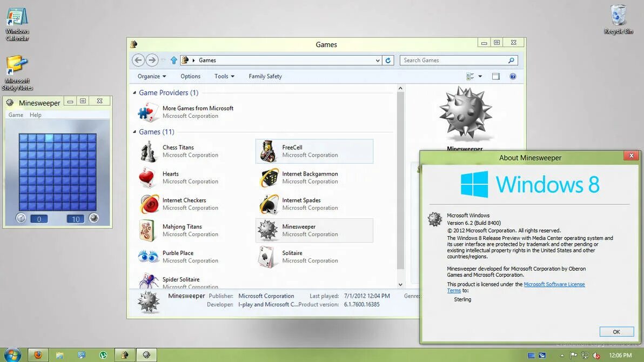Select the Internet Spades icon
The image size is (644, 362).
click(269, 204)
